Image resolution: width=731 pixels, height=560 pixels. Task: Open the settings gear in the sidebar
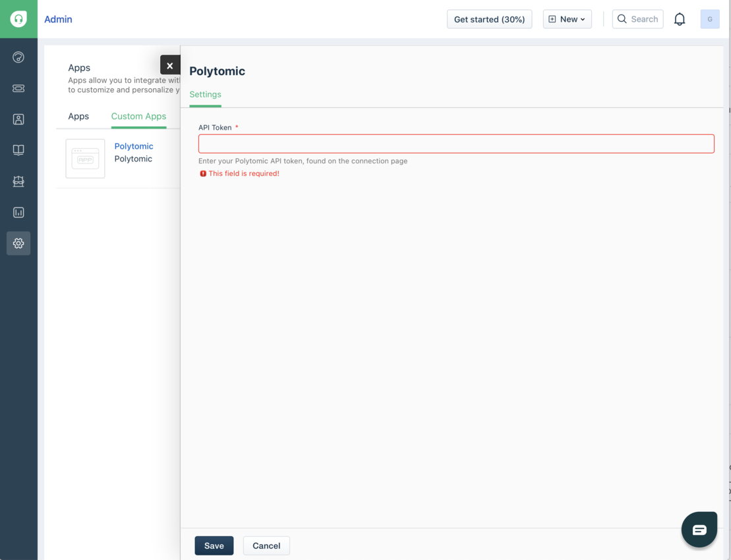18,243
